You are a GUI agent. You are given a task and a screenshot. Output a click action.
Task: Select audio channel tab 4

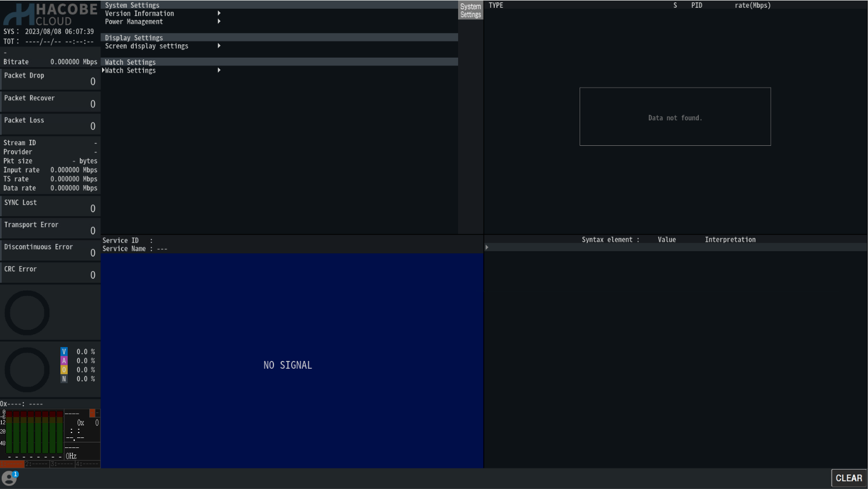pyautogui.click(x=87, y=464)
